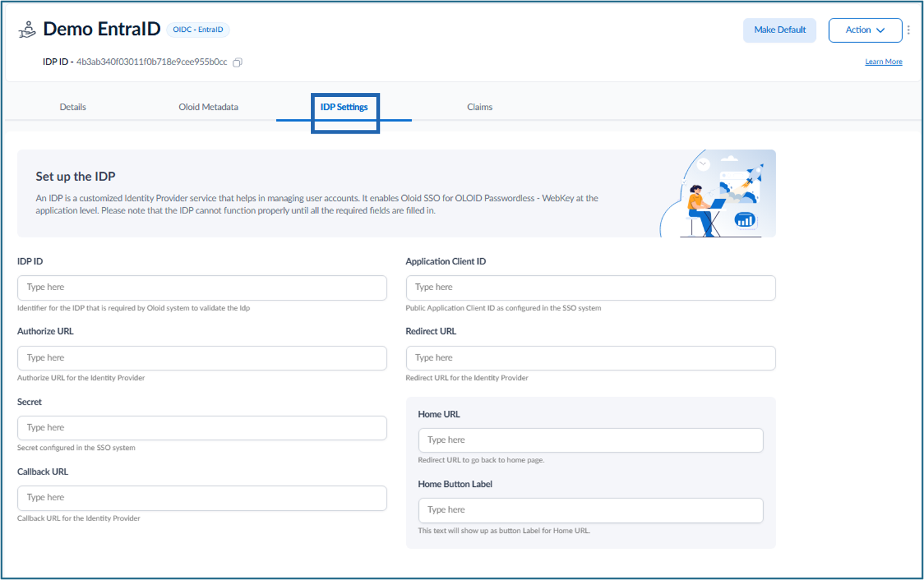The width and height of the screenshot is (924, 580).
Task: Click the Demo EntraID title
Action: tap(102, 29)
